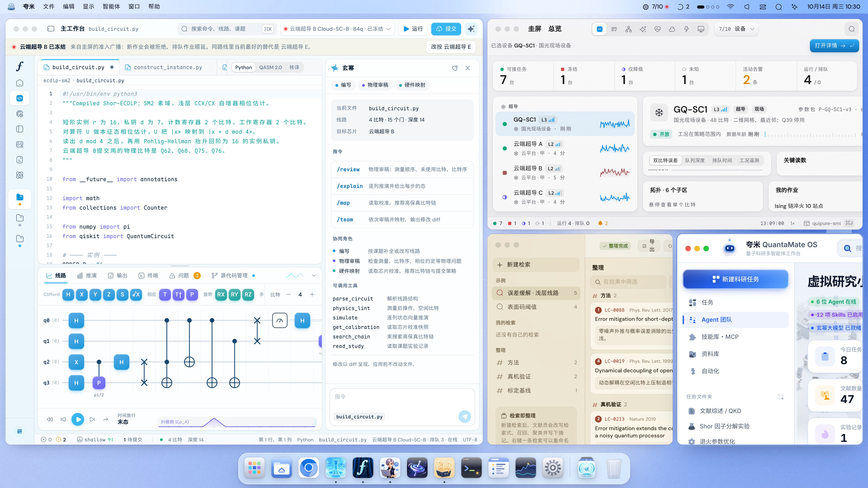This screenshot has width=868, height=488.
Task: Rewind the circuit simulation to the start
Action: click(x=50, y=419)
